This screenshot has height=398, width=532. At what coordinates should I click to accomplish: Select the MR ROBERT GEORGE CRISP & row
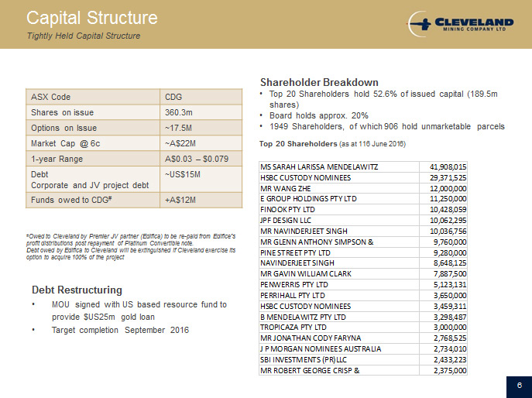point(363,371)
